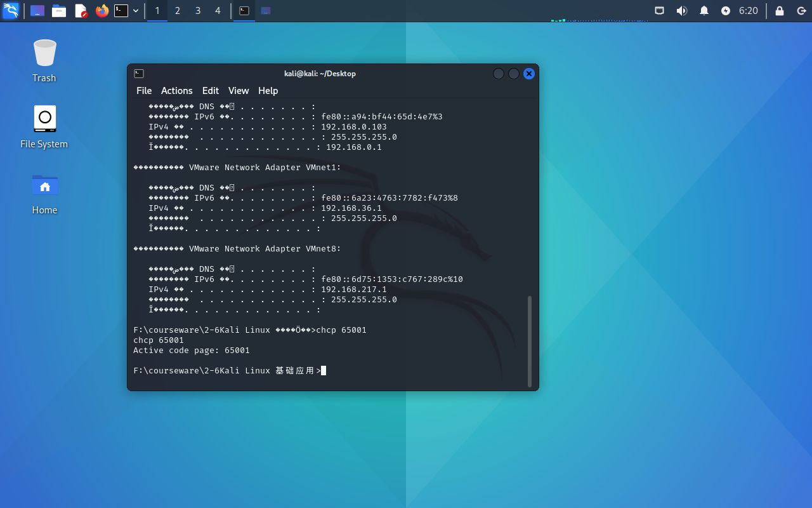Screen dimensions: 812x508
Task: Lock the screen with padlock icon
Action: click(780, 11)
